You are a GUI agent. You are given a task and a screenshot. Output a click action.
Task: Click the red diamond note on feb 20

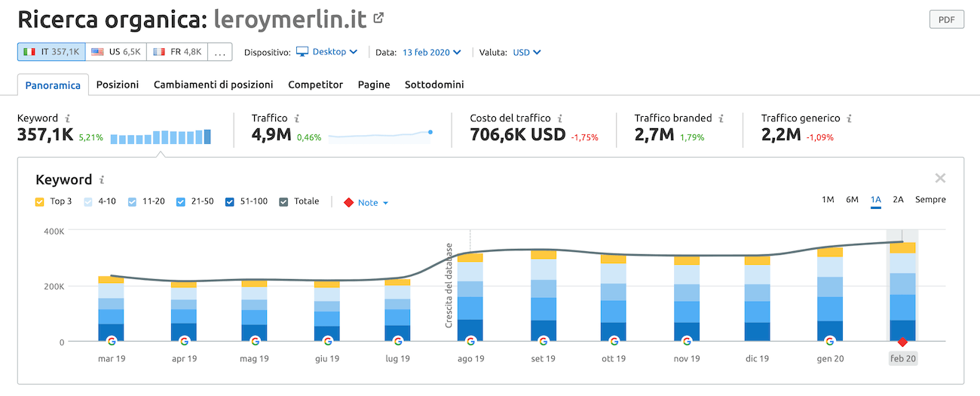click(902, 342)
